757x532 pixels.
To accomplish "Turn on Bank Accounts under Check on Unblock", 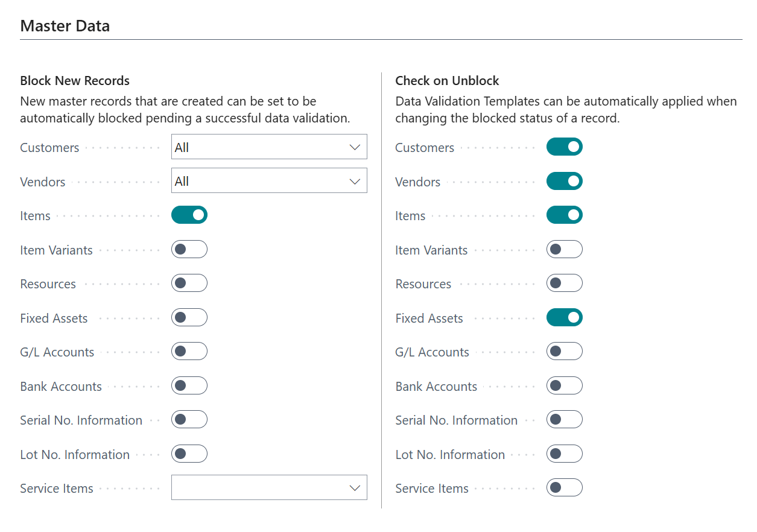I will pyautogui.click(x=565, y=385).
